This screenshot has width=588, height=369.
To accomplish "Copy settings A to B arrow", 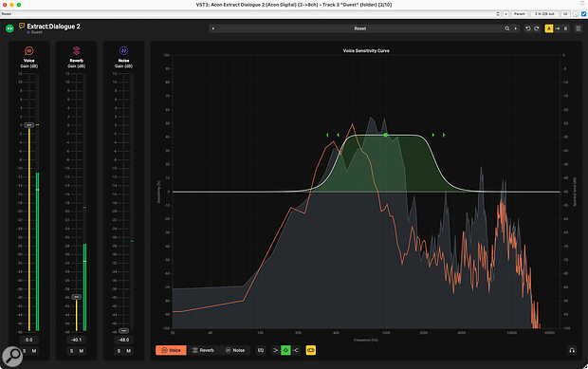I will coord(558,28).
